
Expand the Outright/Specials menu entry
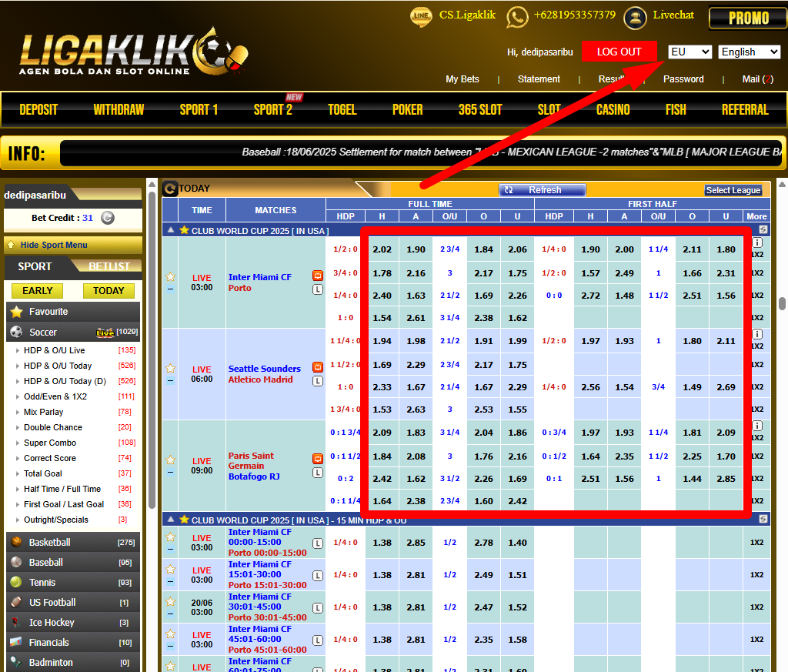tap(55, 520)
